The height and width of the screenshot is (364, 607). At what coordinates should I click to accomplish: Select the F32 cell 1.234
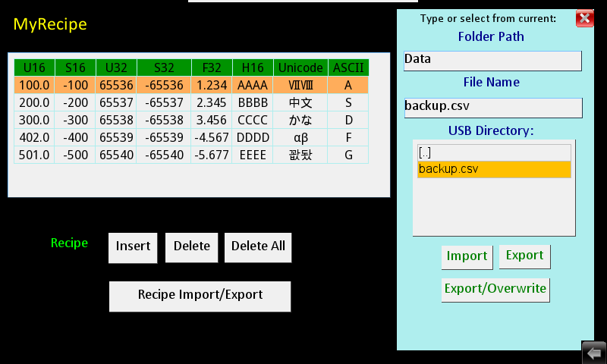212,85
